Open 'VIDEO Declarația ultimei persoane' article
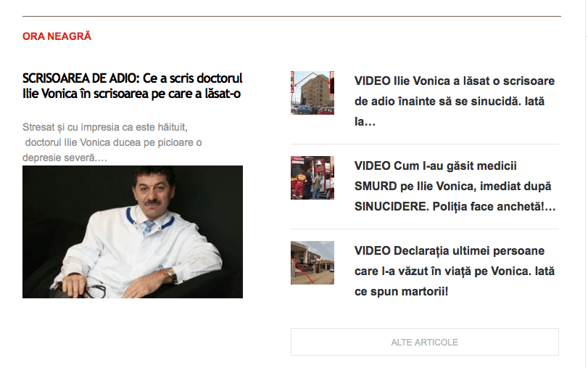The image size is (588, 368). 455,271
